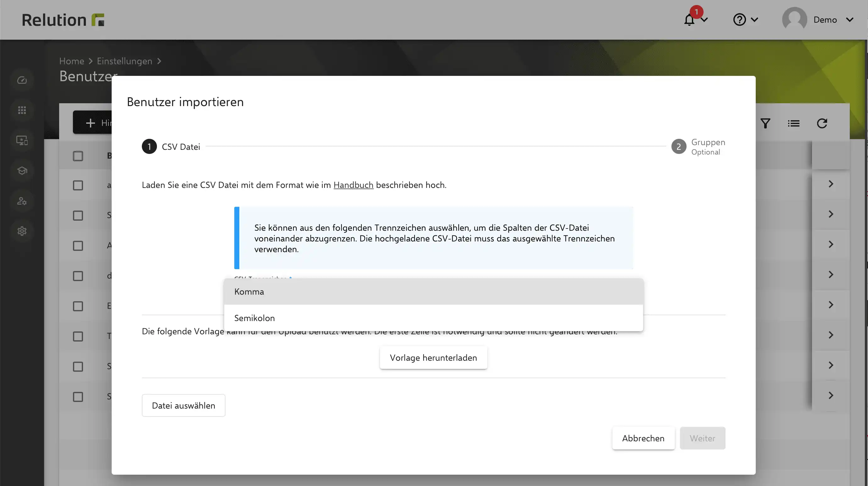Screen dimensions: 868x486
Task: Open the settings gear sidebar icon
Action: click(x=22, y=231)
